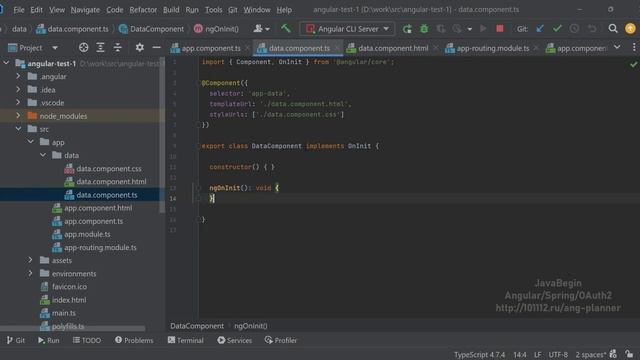
Task: Expand the assets folder
Action: click(x=31, y=260)
